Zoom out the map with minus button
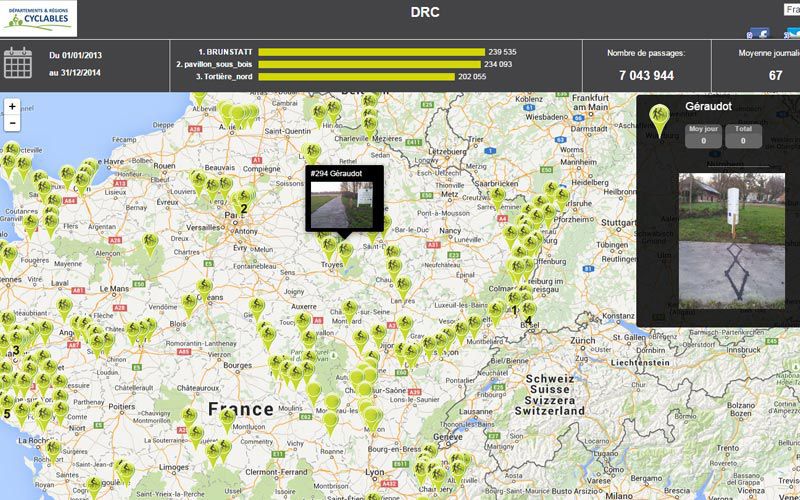 tap(12, 123)
